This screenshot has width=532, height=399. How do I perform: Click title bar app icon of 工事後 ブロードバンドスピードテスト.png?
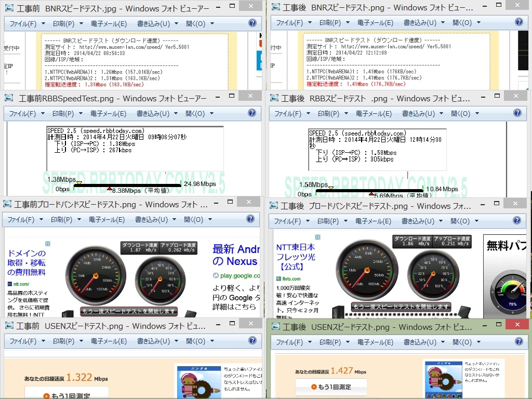pos(273,205)
